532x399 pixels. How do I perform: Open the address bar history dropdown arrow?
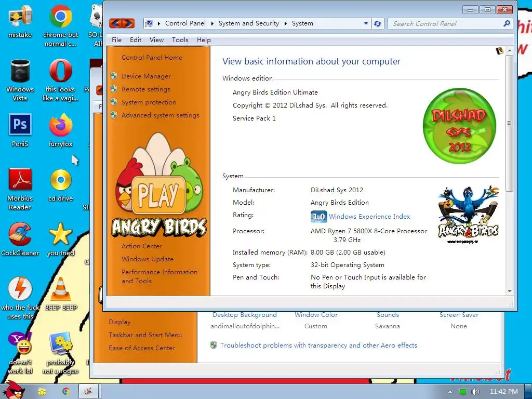tap(366, 23)
